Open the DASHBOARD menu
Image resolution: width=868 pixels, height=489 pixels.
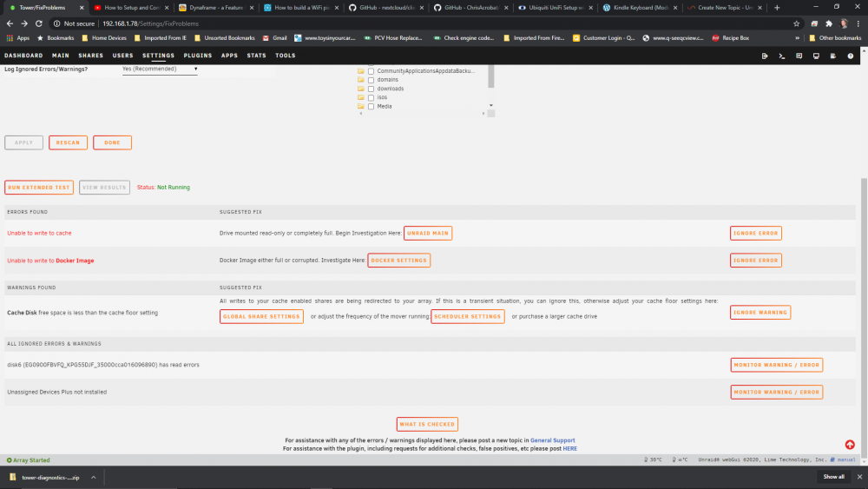[23, 56]
